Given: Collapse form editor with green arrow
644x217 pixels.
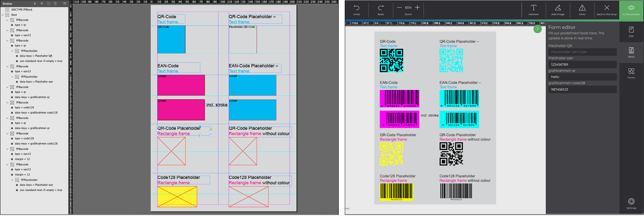Looking at the screenshot, I should click(537, 29).
